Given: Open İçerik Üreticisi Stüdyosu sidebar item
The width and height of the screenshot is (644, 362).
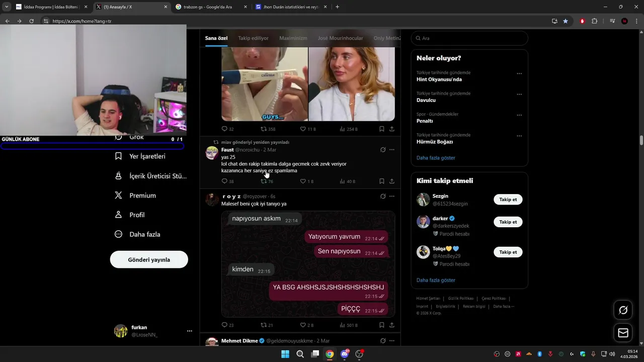Looking at the screenshot, I should (150, 176).
